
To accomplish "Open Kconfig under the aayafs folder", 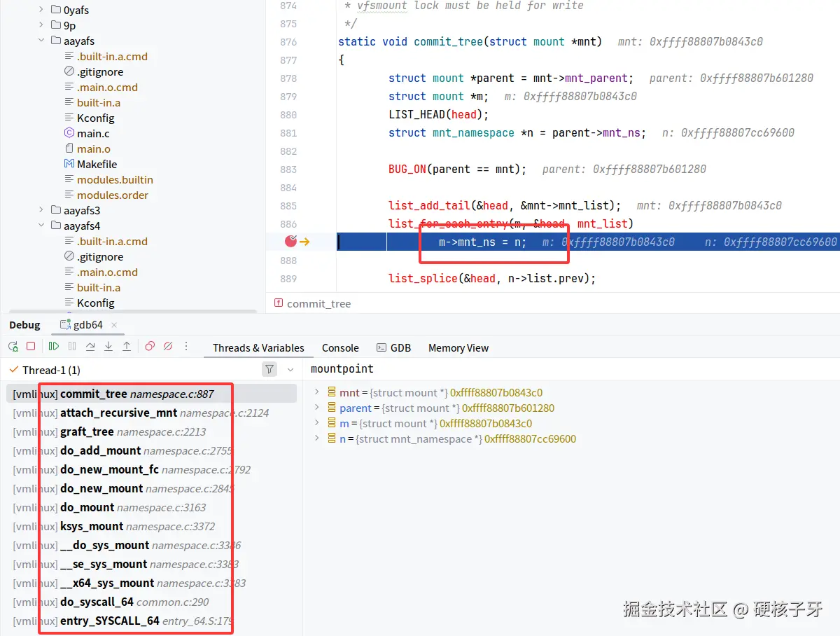I will pos(96,118).
